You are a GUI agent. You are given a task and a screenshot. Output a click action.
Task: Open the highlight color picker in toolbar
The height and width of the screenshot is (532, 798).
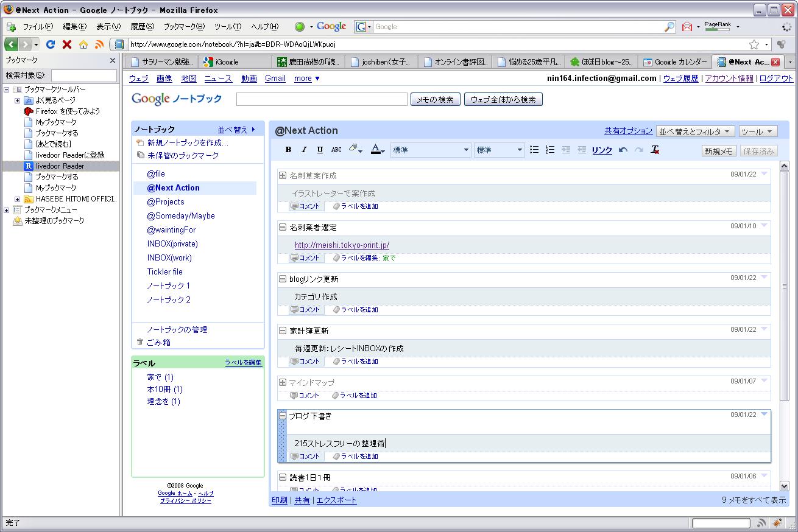click(355, 150)
